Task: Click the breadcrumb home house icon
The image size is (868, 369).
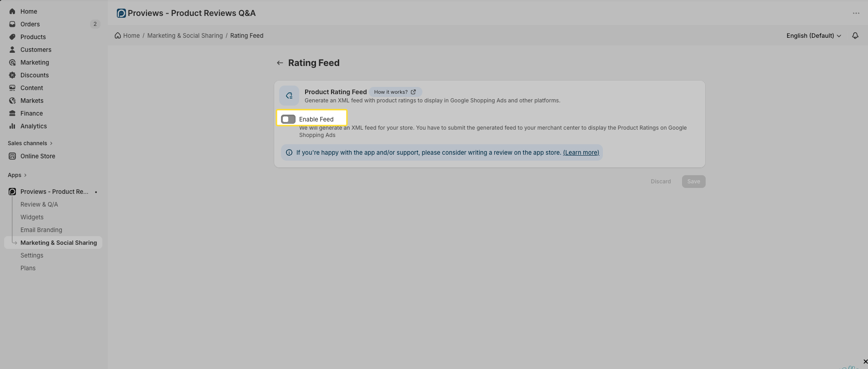Action: 118,35
